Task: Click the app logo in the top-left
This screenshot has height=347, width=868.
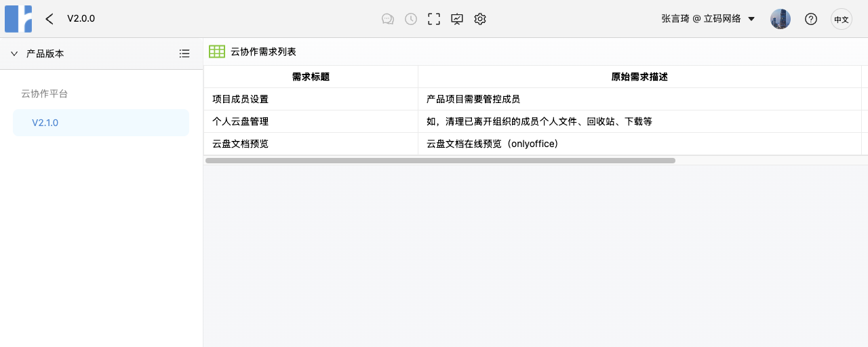Action: [18, 19]
